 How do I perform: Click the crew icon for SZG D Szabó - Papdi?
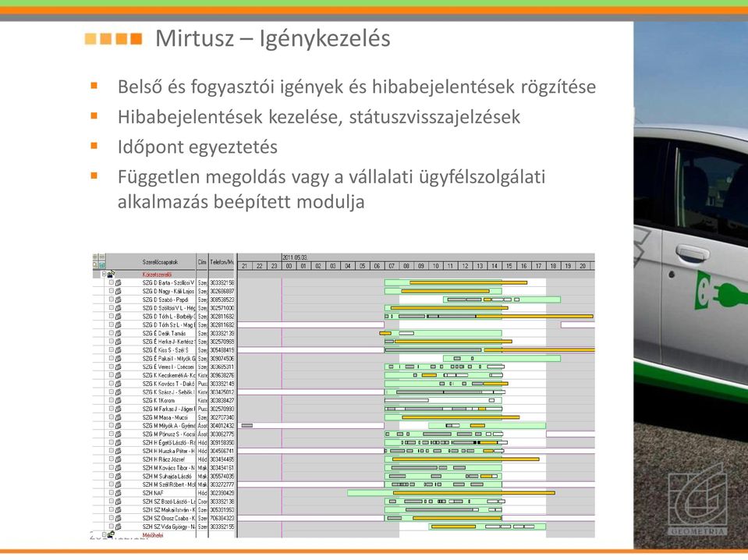coord(118,299)
